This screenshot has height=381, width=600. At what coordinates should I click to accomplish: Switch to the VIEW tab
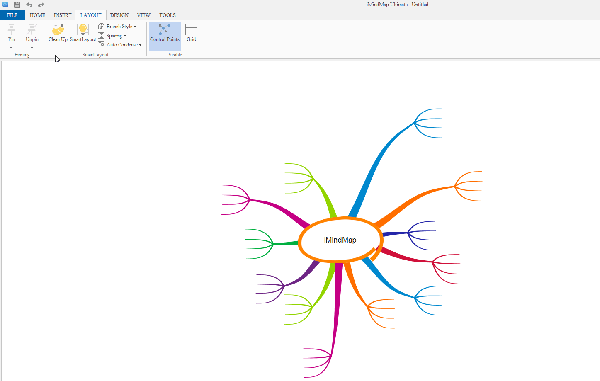pos(144,15)
